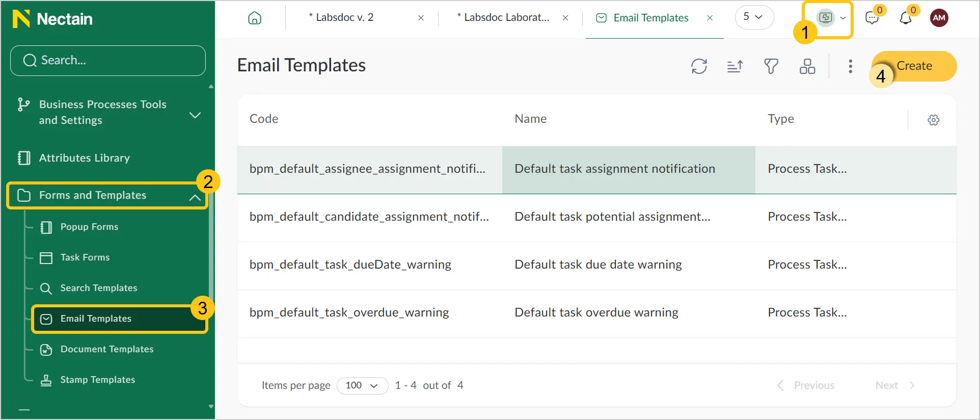Open Search Templates

coord(99,288)
